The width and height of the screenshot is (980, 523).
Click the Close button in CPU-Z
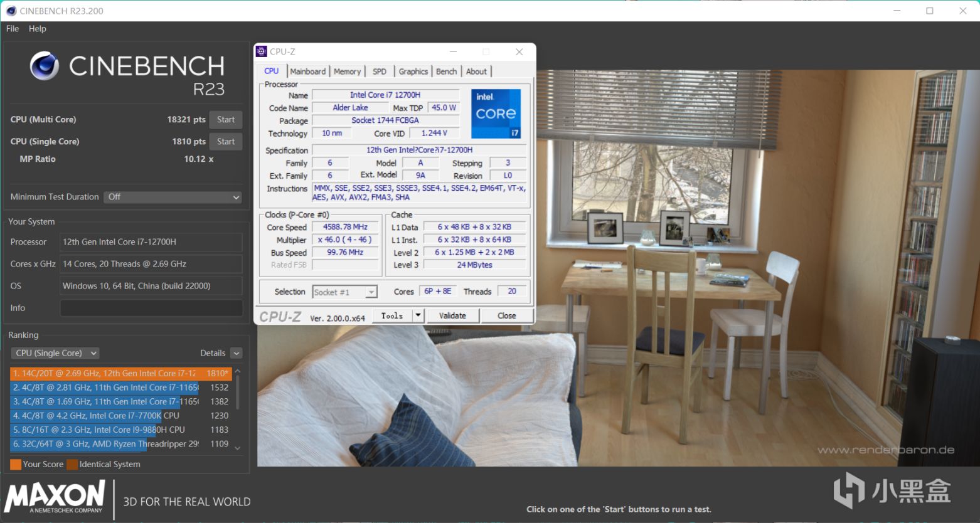click(x=507, y=316)
